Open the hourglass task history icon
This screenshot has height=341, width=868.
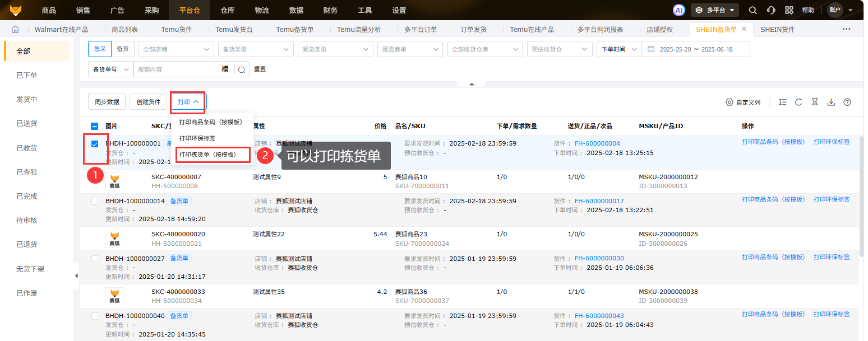815,102
